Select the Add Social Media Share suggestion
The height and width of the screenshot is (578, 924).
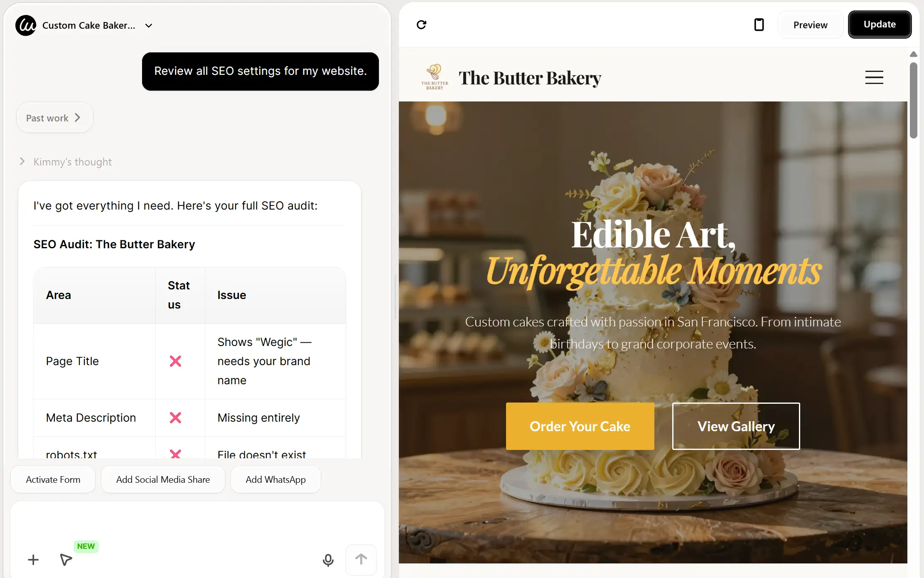point(163,479)
